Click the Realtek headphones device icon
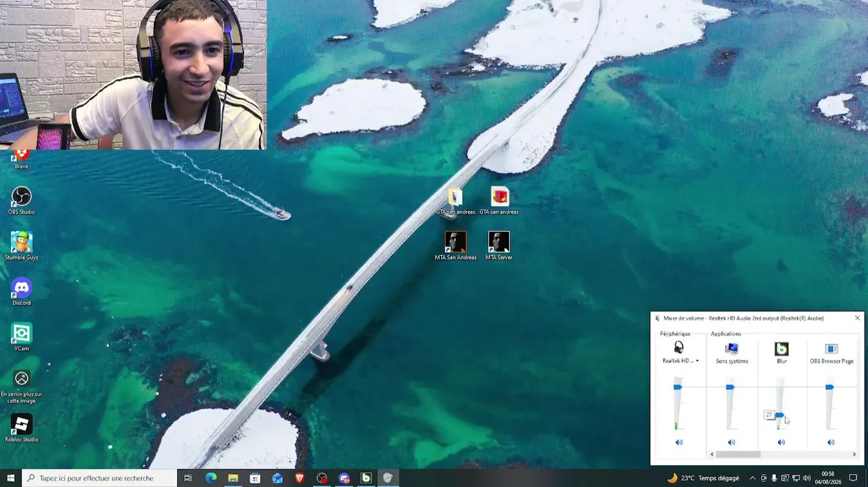Image resolution: width=868 pixels, height=487 pixels. (x=679, y=348)
